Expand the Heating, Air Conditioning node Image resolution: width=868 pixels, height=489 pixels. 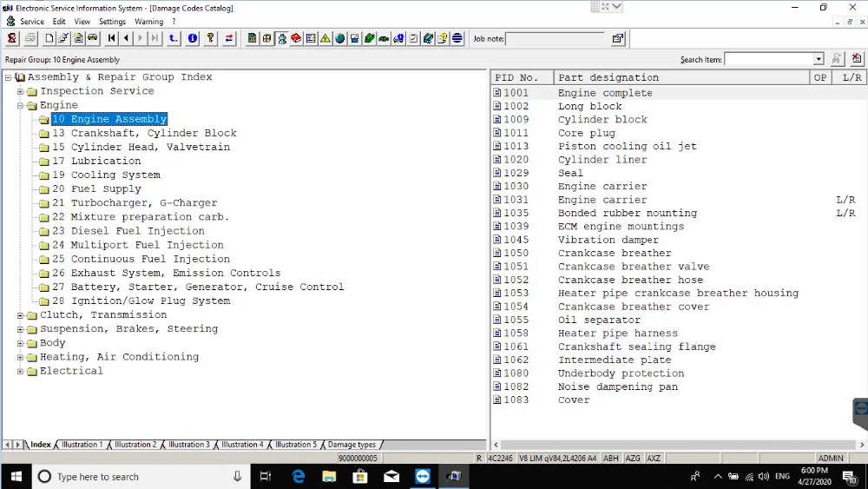point(21,357)
